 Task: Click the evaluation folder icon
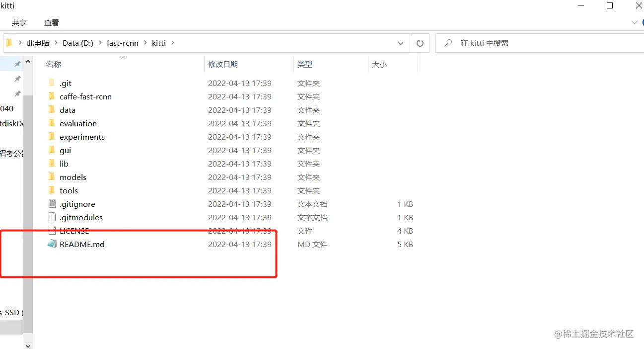pos(52,123)
